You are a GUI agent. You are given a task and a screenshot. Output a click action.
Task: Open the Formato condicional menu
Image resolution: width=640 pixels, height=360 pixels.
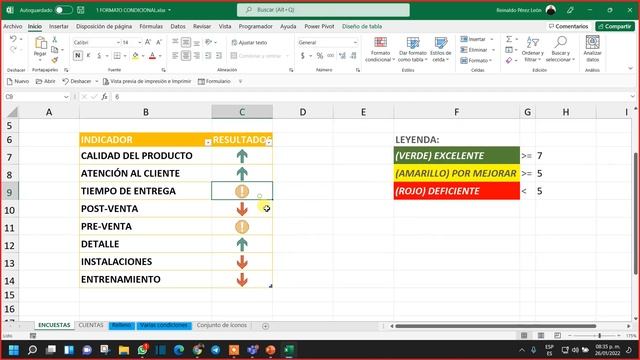(x=380, y=49)
